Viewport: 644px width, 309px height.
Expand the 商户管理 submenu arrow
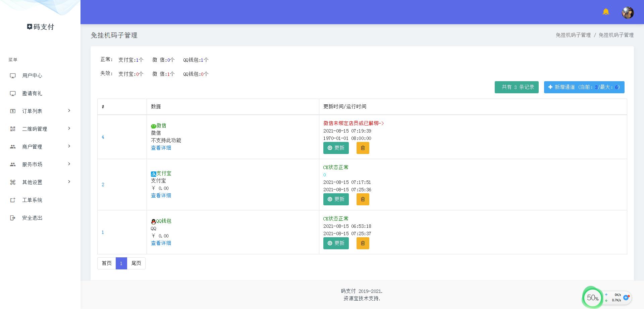[69, 146]
